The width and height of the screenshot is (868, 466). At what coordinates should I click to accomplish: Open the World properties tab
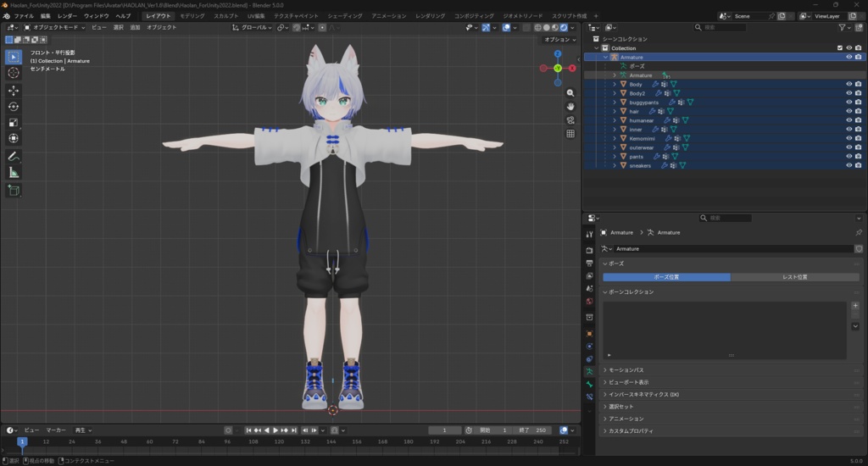590,301
